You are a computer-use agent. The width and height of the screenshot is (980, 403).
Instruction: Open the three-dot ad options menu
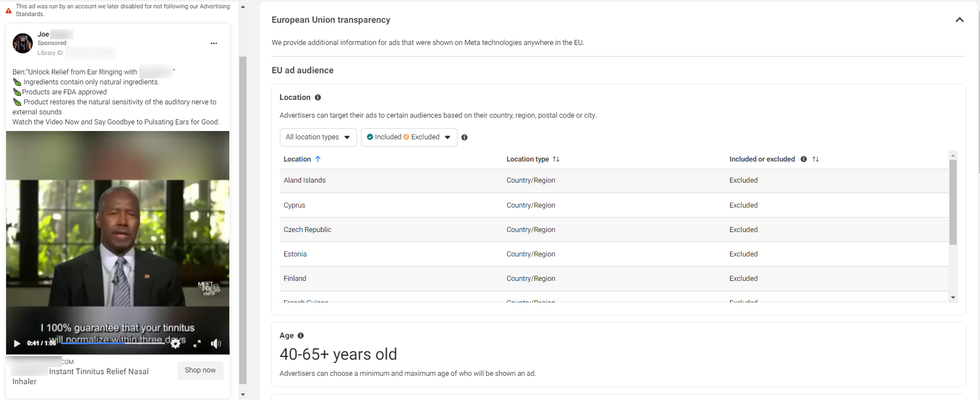pos(214,43)
